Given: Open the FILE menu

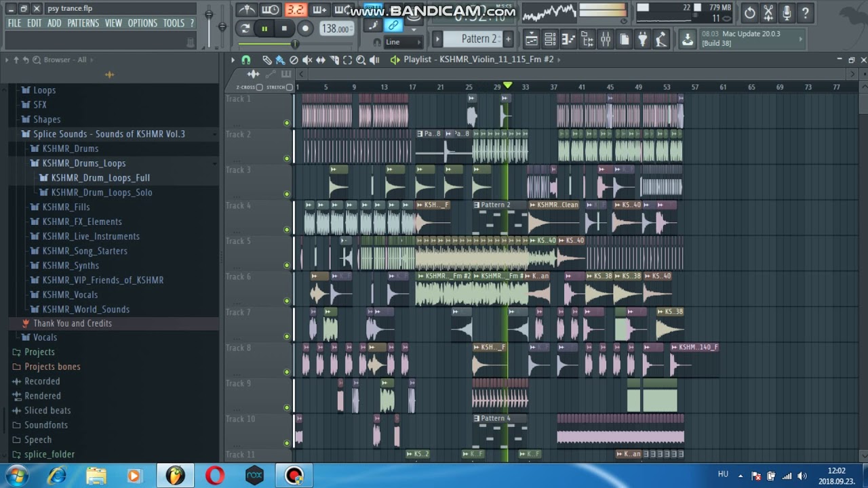Looking at the screenshot, I should point(14,23).
